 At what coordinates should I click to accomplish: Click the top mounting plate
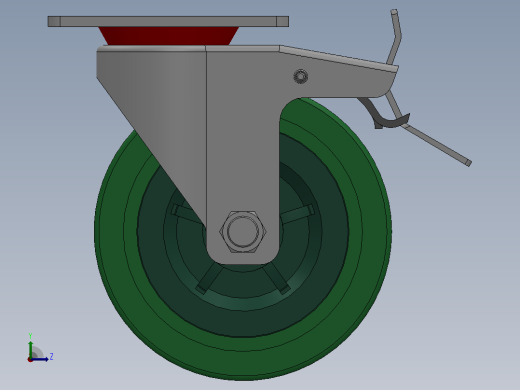[x=168, y=21]
